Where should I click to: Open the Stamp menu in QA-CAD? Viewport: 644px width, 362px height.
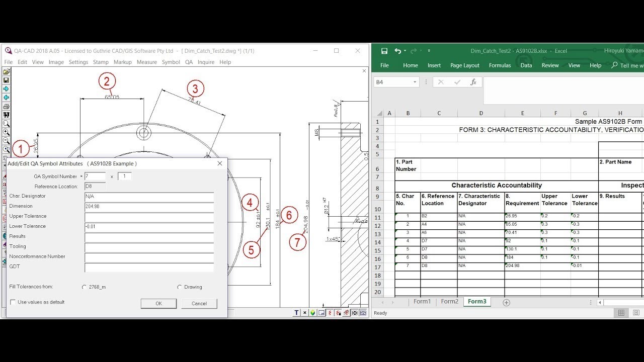pyautogui.click(x=101, y=62)
